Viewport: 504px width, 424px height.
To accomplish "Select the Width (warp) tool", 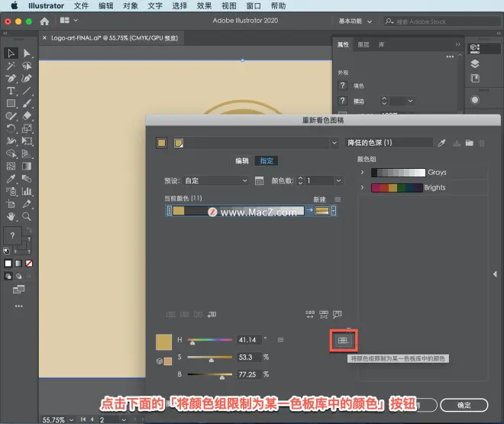I will tap(11, 141).
